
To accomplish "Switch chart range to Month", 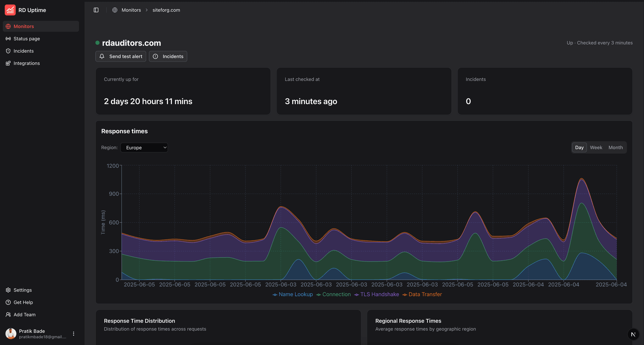I will tap(615, 148).
